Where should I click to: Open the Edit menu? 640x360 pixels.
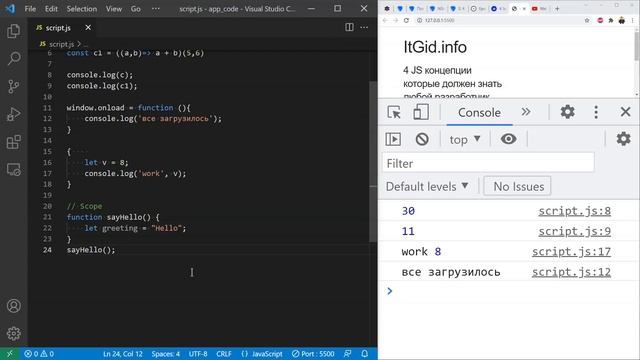51,9
